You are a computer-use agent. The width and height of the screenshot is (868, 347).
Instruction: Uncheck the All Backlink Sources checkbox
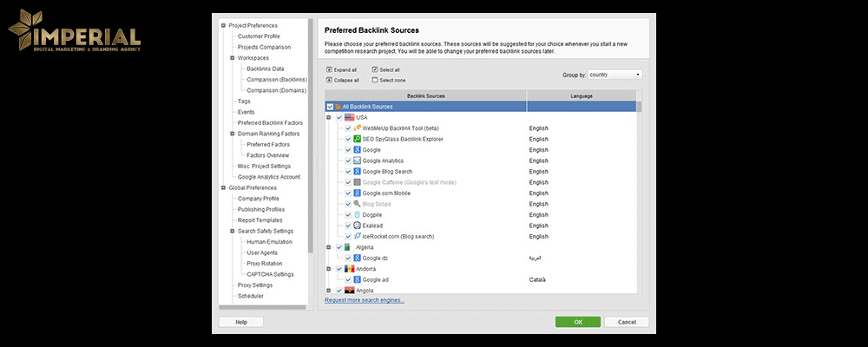330,107
